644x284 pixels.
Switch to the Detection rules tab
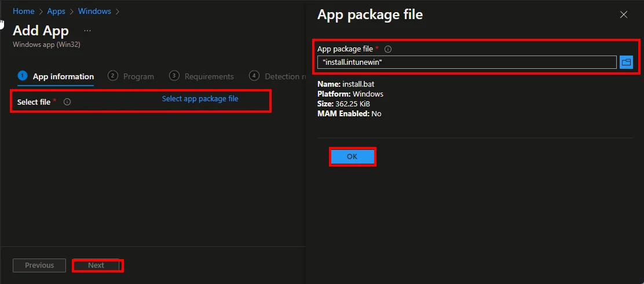point(277,76)
